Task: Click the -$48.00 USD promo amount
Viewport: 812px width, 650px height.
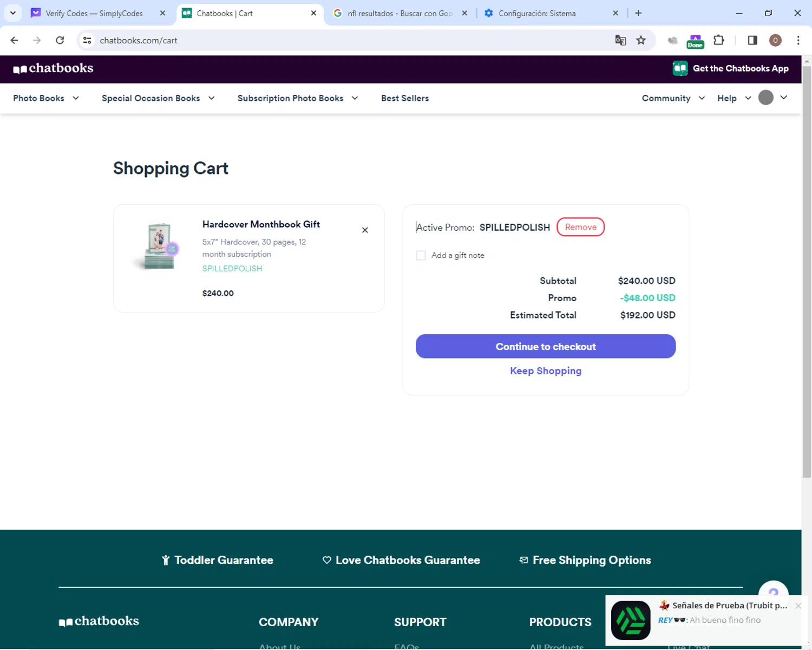Action: (x=647, y=298)
